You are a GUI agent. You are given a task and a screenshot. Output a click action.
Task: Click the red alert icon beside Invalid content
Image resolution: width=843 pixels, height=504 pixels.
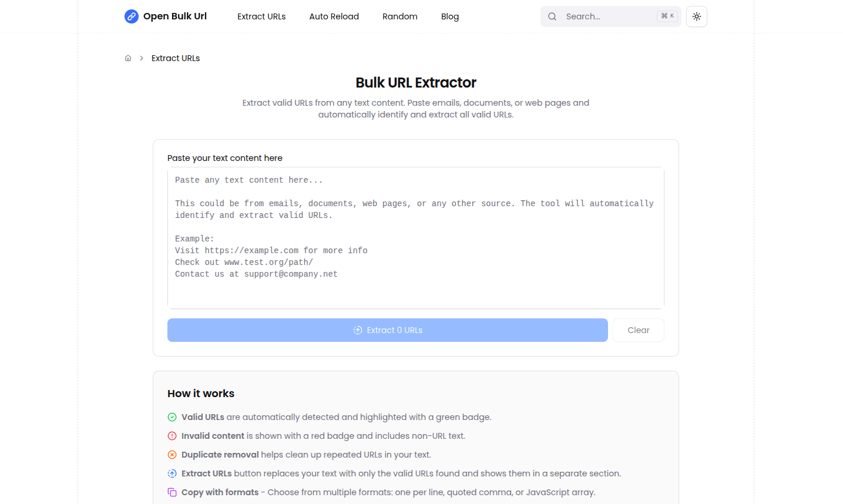(172, 436)
